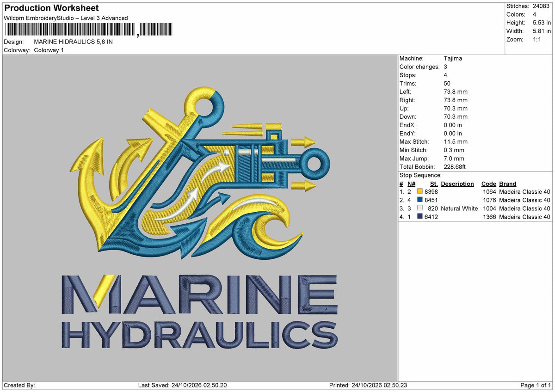The image size is (555, 392).
Task: Click the Height value 5.53 in
Action: tap(542, 23)
